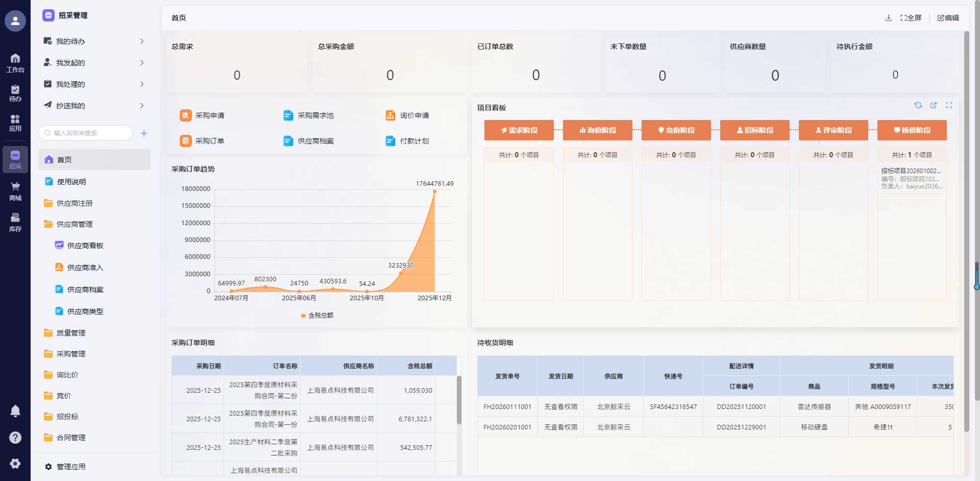Open 采购需求池 shortcut

coord(308,115)
